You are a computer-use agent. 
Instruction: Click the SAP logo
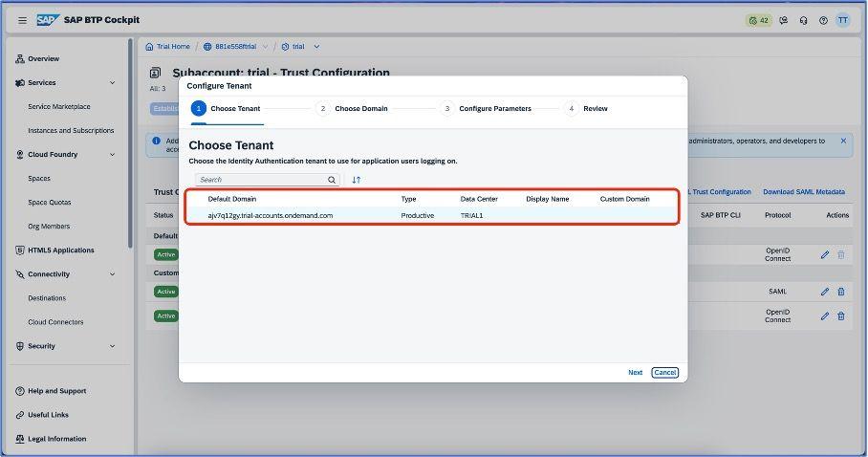pyautogui.click(x=48, y=20)
